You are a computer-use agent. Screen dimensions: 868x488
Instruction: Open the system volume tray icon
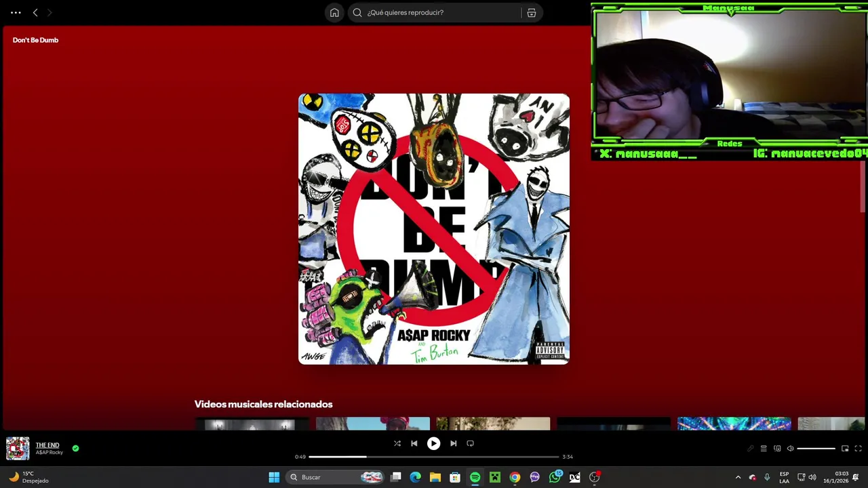812,477
